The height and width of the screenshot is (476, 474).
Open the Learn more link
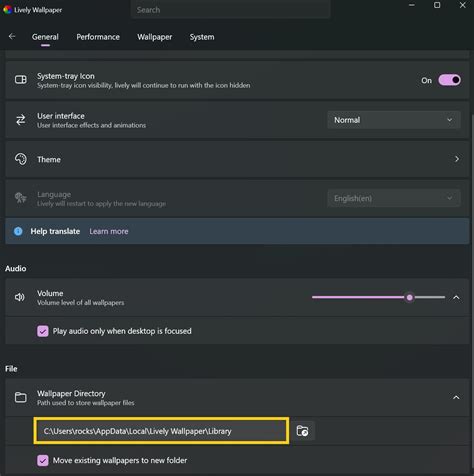click(x=109, y=231)
